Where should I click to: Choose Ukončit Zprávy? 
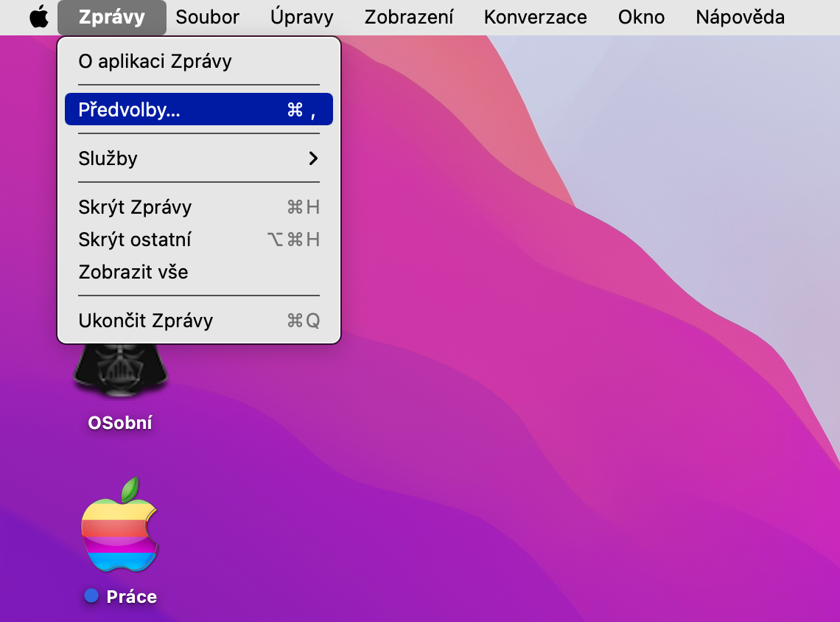pos(199,321)
